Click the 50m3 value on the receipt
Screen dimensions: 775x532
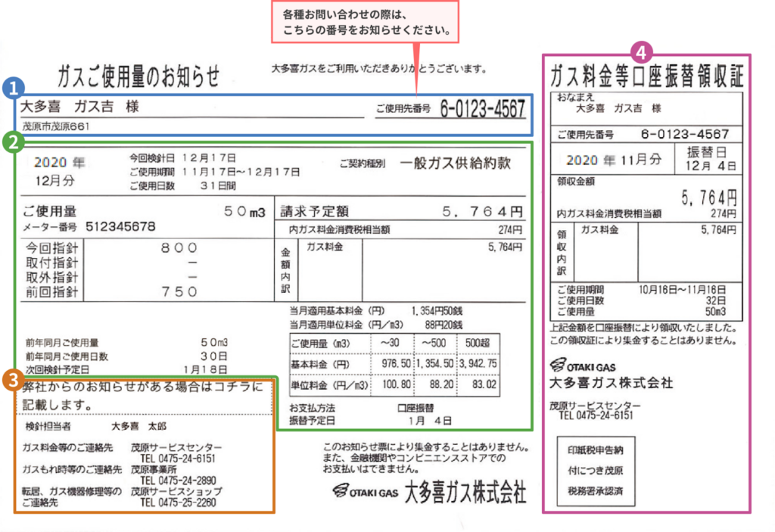pos(714,312)
